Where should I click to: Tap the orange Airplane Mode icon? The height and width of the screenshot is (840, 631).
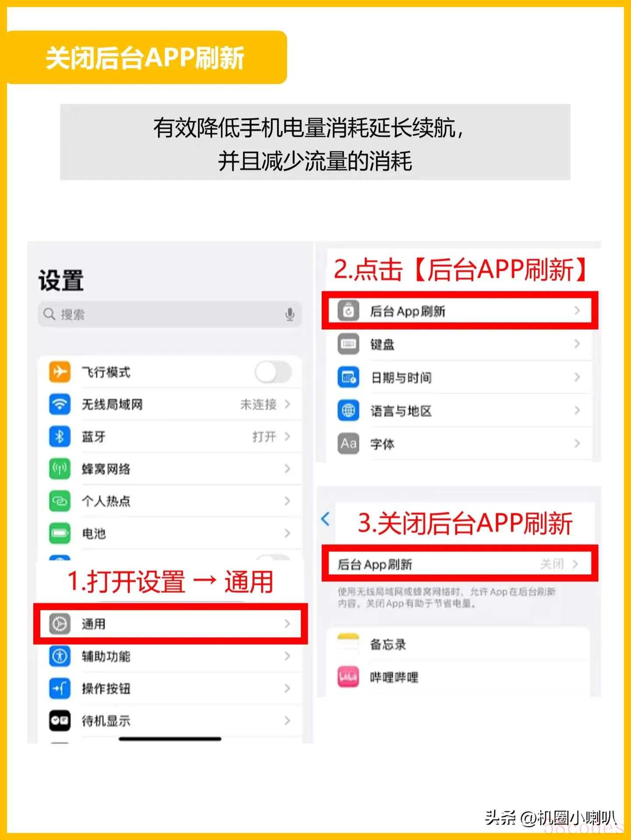click(x=60, y=372)
